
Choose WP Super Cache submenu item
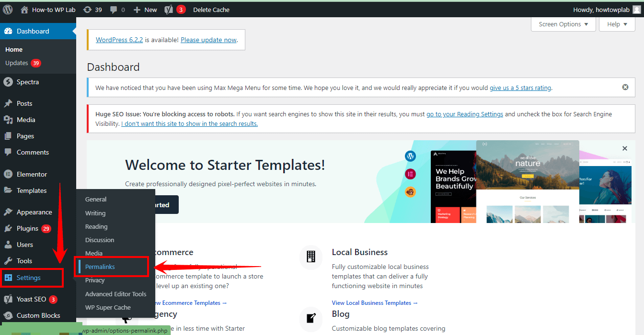click(108, 307)
